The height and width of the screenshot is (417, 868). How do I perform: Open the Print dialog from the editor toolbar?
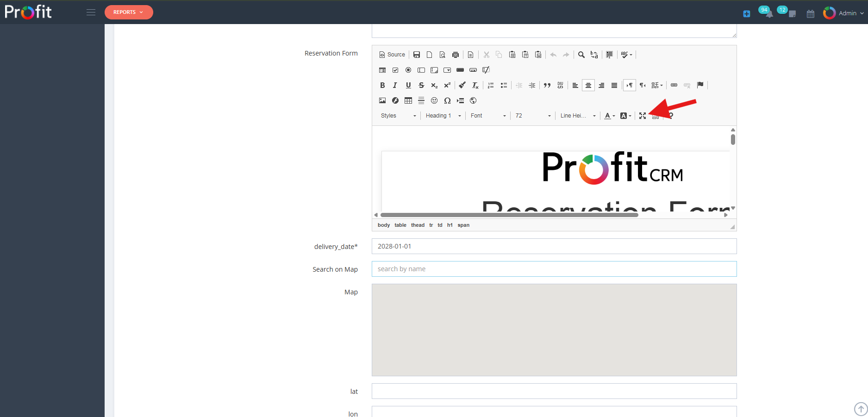[x=456, y=54]
